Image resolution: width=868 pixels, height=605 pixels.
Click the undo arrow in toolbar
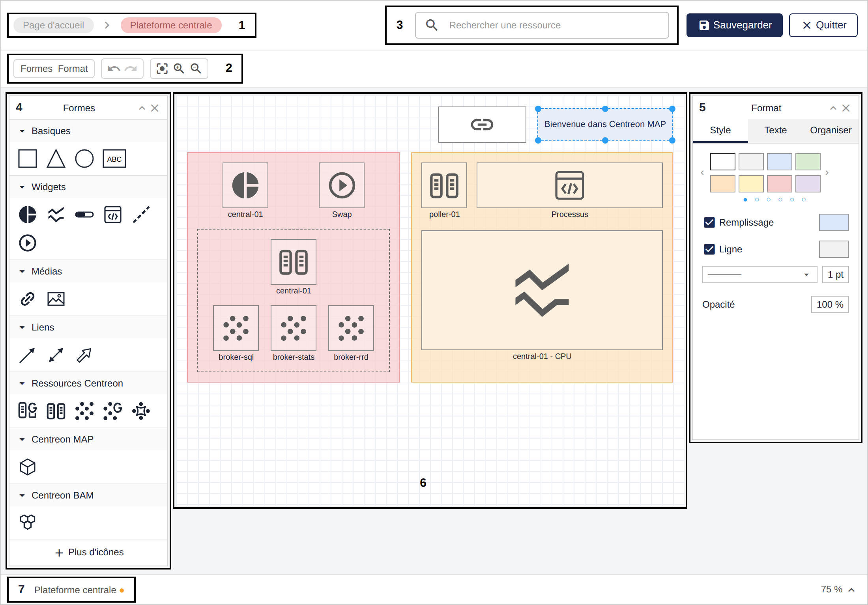[x=114, y=69]
